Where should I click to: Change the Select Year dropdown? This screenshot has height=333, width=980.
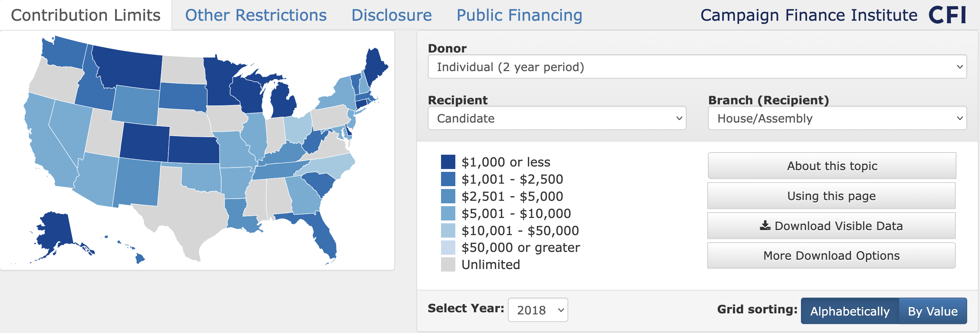pyautogui.click(x=538, y=310)
